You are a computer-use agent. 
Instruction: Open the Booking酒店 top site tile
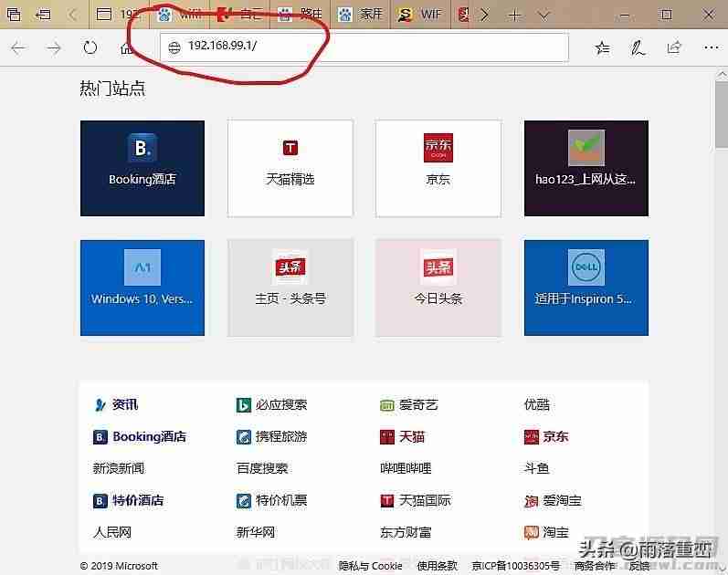(142, 169)
